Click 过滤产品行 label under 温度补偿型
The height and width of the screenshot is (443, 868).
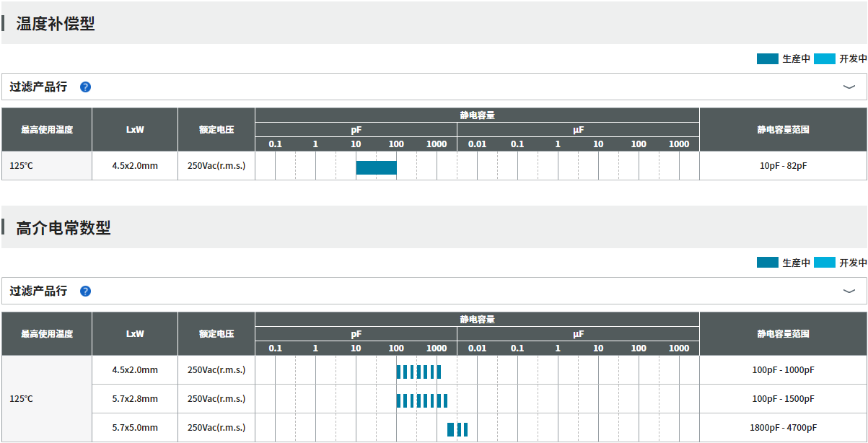38,87
